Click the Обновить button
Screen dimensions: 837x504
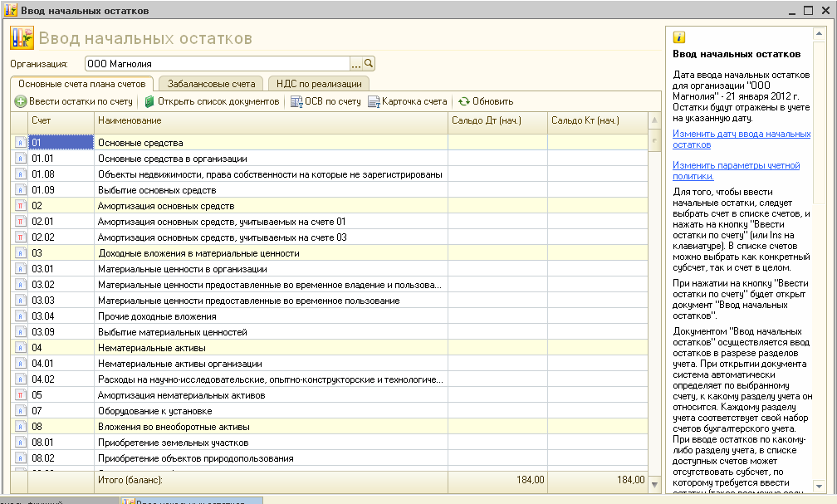(x=486, y=101)
